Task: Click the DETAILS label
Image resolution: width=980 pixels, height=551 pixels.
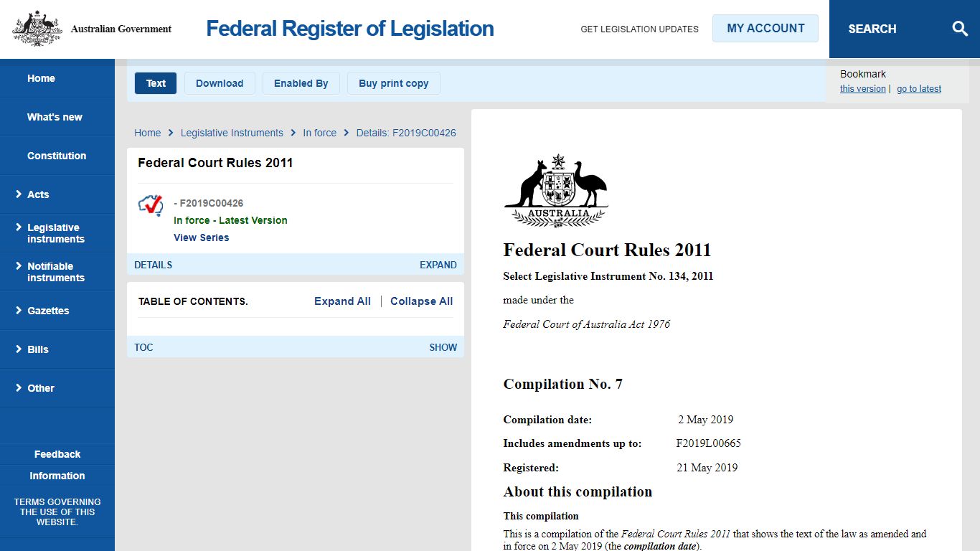Action: (153, 265)
